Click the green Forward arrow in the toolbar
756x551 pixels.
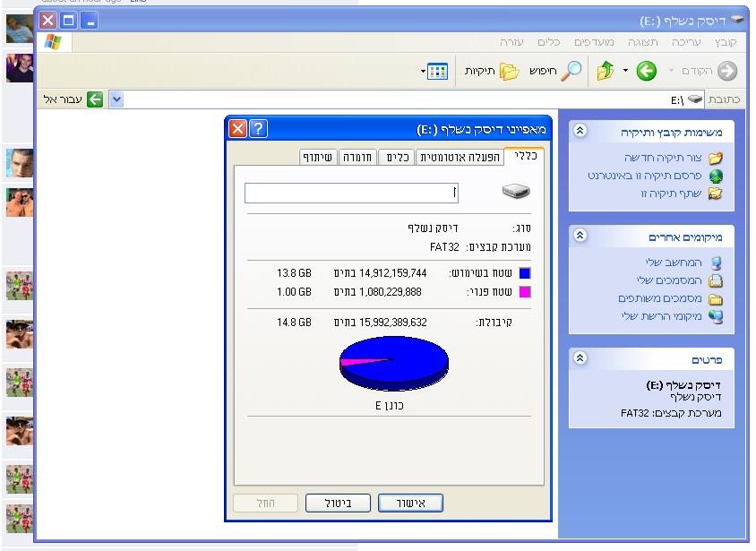point(646,72)
